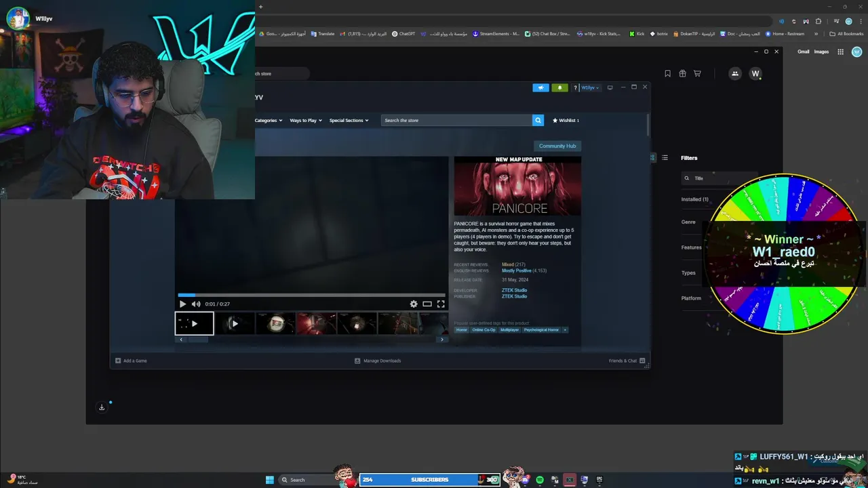Expand the W1llyv account dropdown

[591, 87]
